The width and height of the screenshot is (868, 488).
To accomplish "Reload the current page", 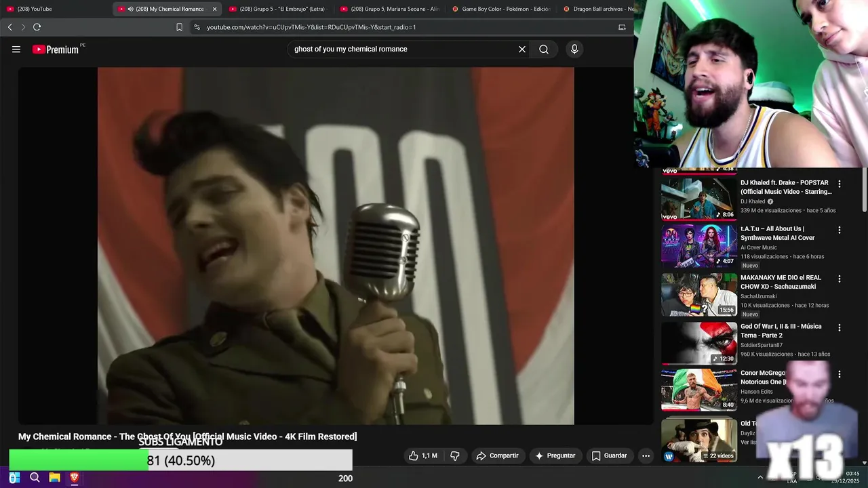I will pyautogui.click(x=37, y=27).
